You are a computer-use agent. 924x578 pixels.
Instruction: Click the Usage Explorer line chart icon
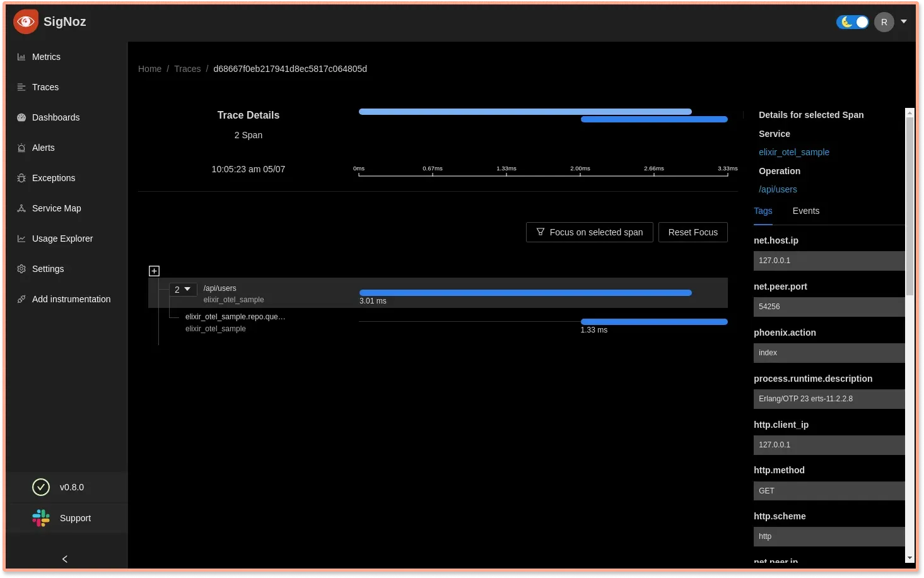(21, 239)
